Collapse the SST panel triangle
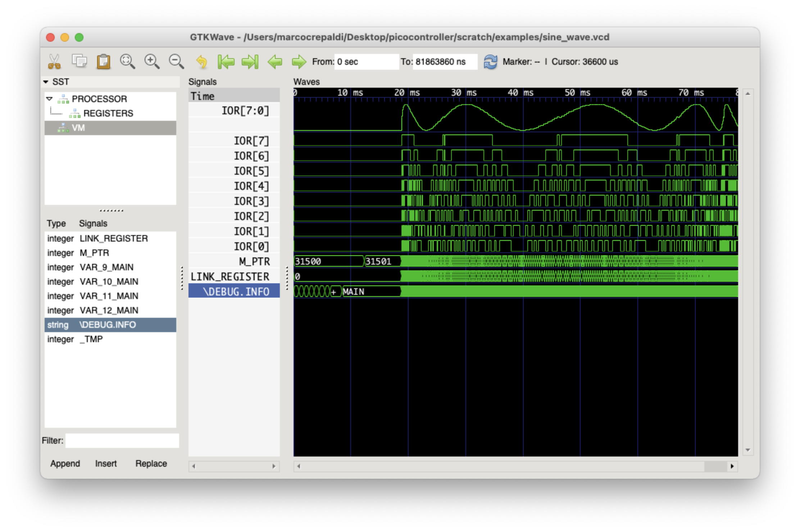Viewport: 800px width, 532px height. tap(46, 82)
